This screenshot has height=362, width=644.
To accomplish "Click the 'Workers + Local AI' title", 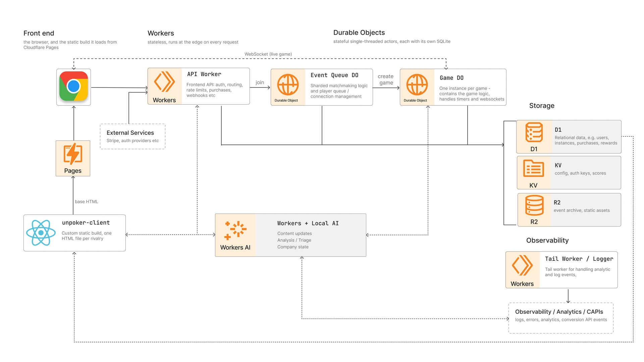I will 308,223.
